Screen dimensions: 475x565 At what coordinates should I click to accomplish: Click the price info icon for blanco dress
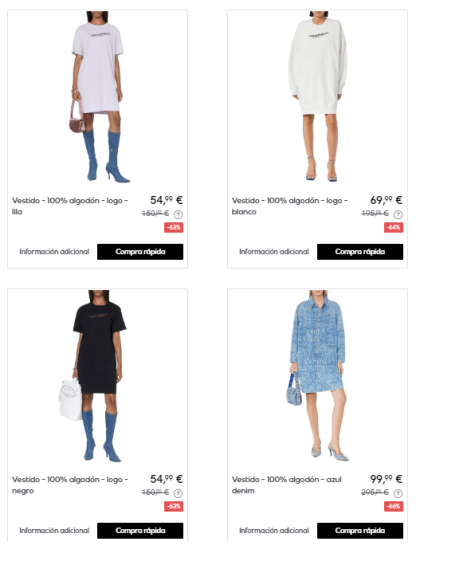[x=398, y=214]
